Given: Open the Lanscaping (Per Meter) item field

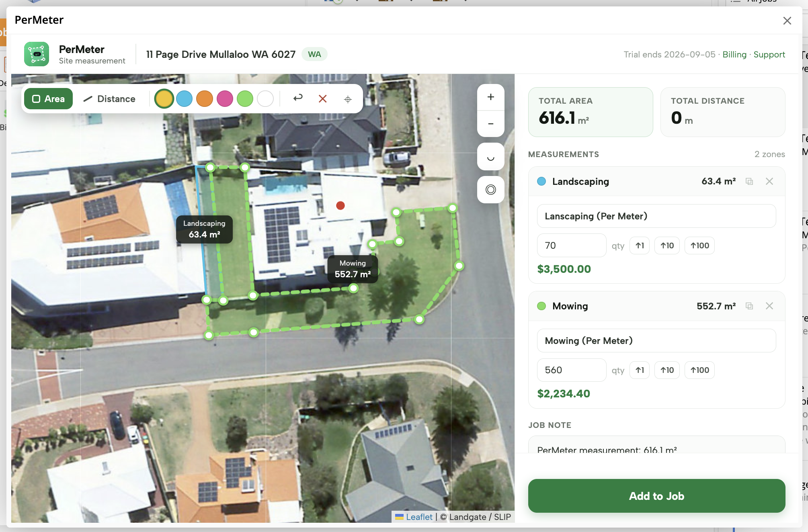Looking at the screenshot, I should click(656, 216).
